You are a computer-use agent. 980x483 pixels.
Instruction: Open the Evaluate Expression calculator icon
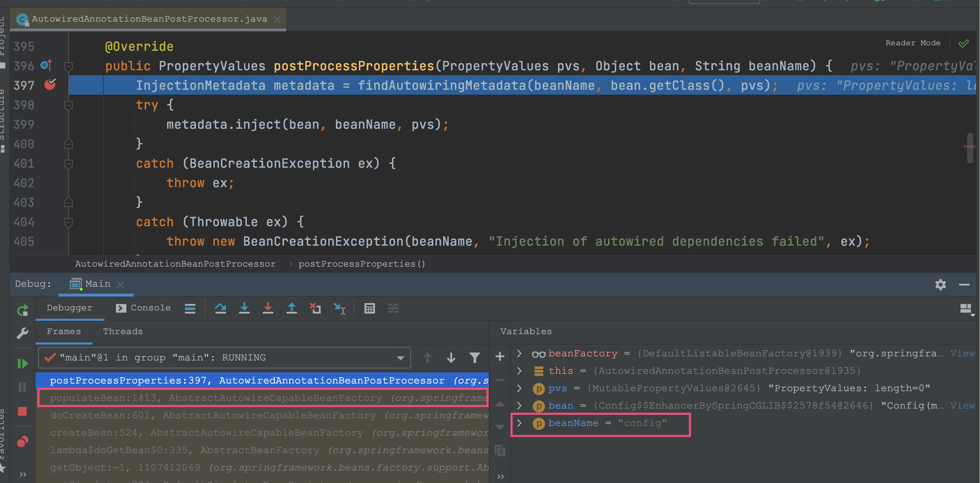tap(369, 308)
